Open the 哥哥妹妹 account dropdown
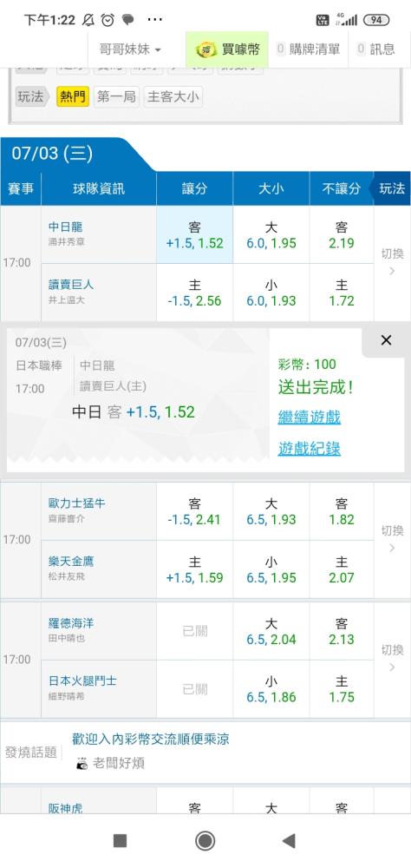This screenshot has width=411, height=868. click(131, 49)
